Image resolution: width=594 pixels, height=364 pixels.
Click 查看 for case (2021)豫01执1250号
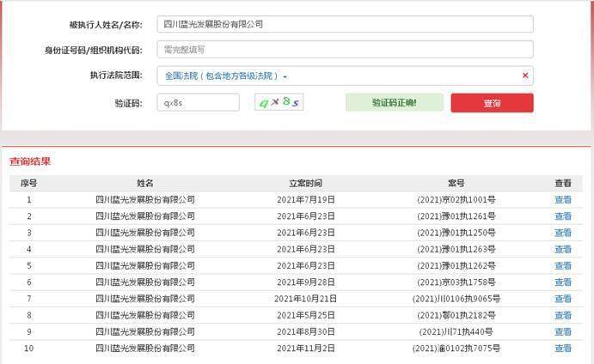pyautogui.click(x=562, y=233)
